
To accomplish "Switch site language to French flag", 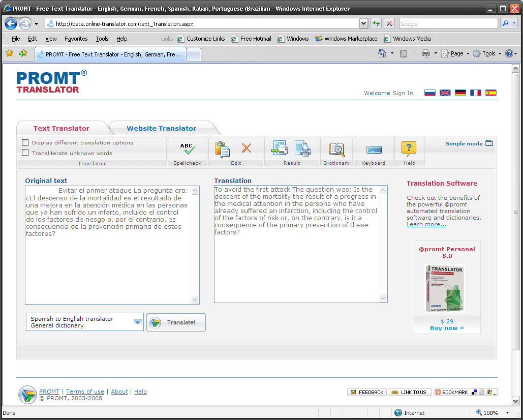I will (476, 93).
